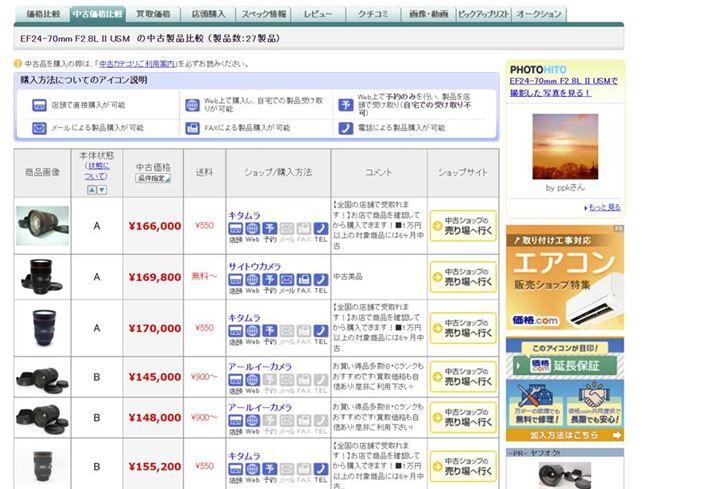Go to shop page for ¥166,000 lens
Viewport: 715px width, 489px height.
pos(463,225)
